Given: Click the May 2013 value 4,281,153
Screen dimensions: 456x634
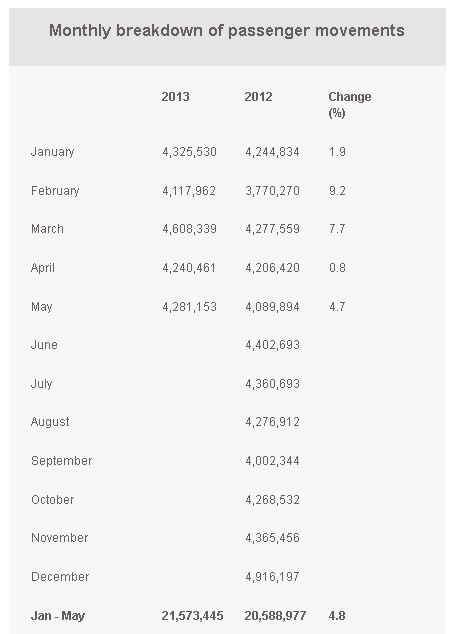Looking at the screenshot, I should 190,306.
